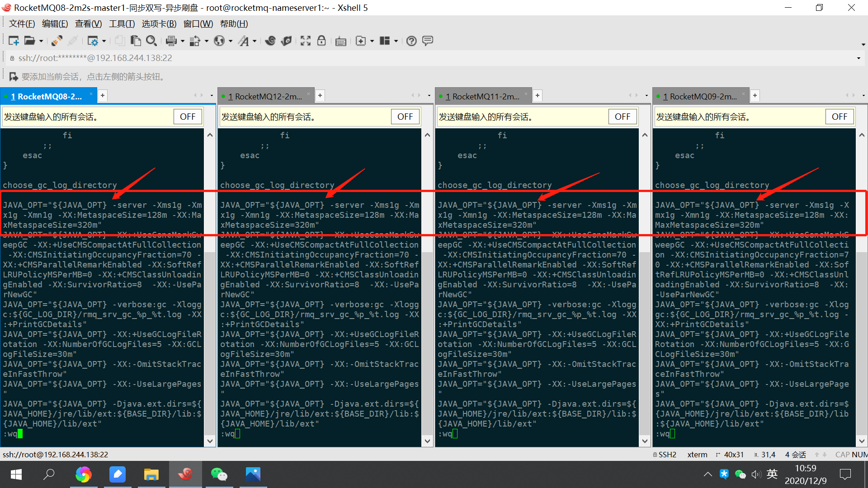Add new tab beside RocketMQ08 tab
The width and height of the screenshot is (868, 488).
click(x=103, y=95)
